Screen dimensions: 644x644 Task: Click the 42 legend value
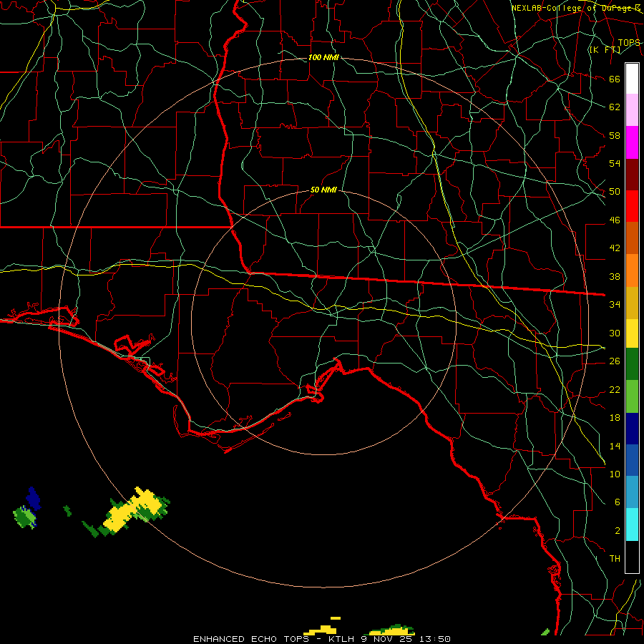[615, 248]
